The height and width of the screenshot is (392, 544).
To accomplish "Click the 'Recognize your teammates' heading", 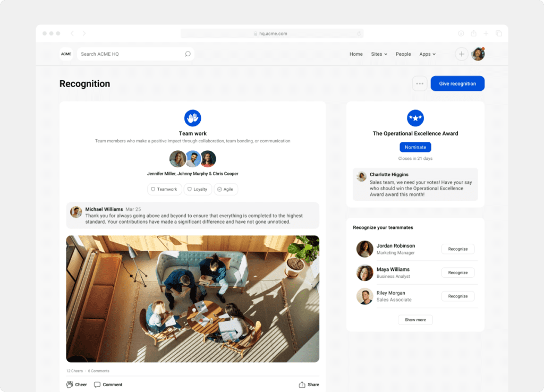I will (x=383, y=227).
